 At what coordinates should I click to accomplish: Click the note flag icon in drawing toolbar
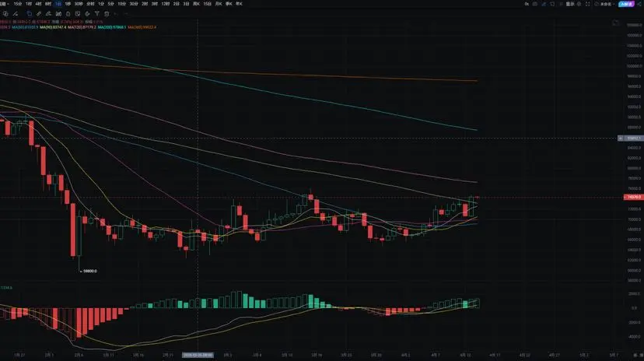[x=78, y=13]
